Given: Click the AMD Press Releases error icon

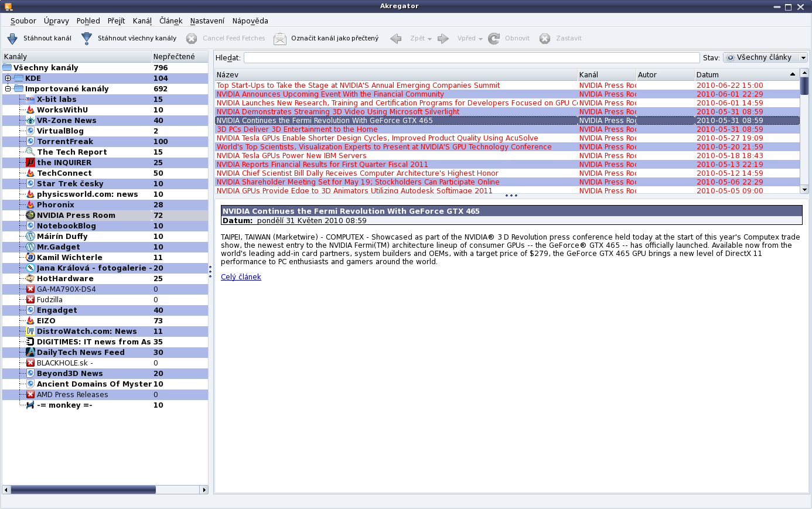Looking at the screenshot, I should (30, 395).
